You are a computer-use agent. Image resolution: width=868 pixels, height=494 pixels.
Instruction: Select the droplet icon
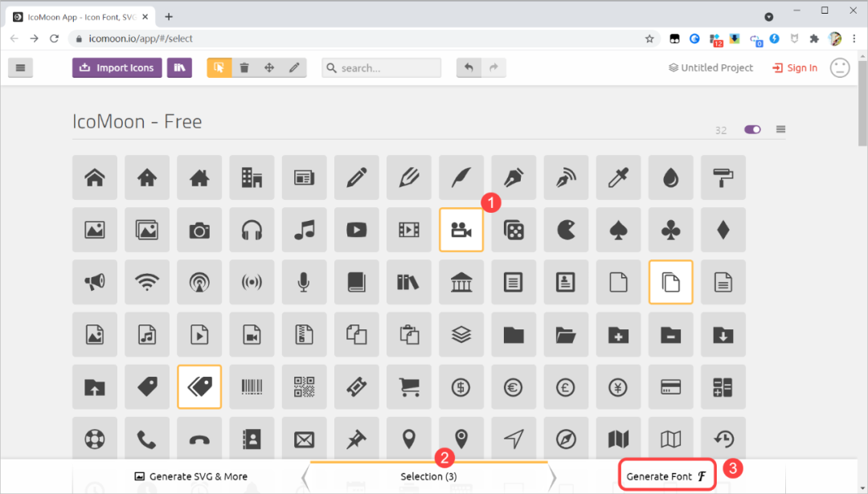(x=670, y=178)
